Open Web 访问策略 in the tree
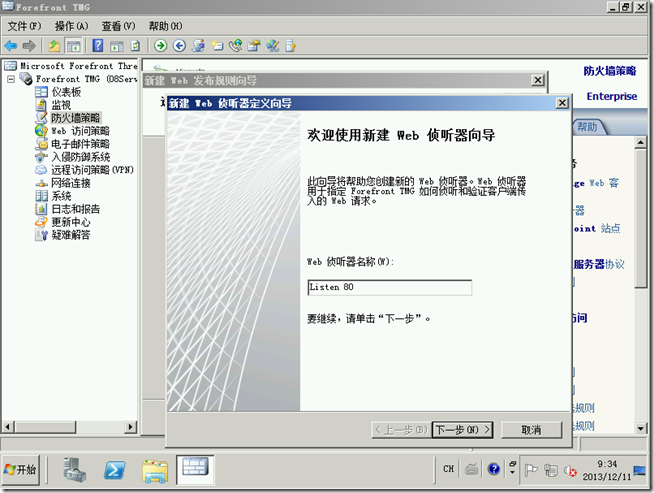The width and height of the screenshot is (654, 493). click(80, 131)
